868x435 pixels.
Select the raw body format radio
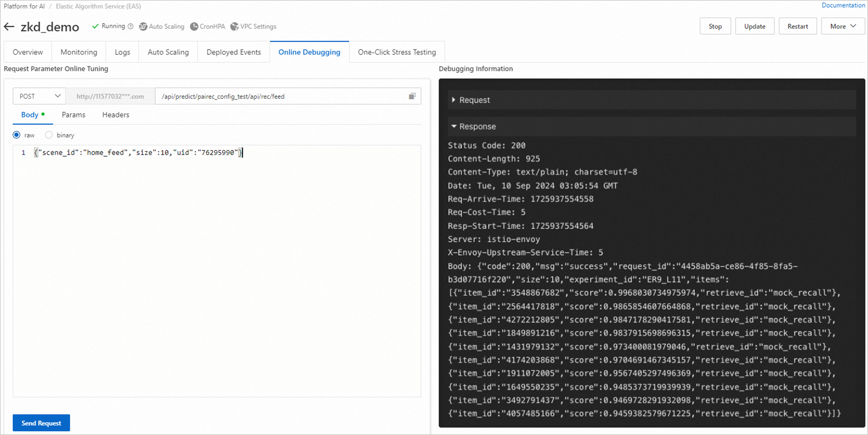[x=17, y=135]
